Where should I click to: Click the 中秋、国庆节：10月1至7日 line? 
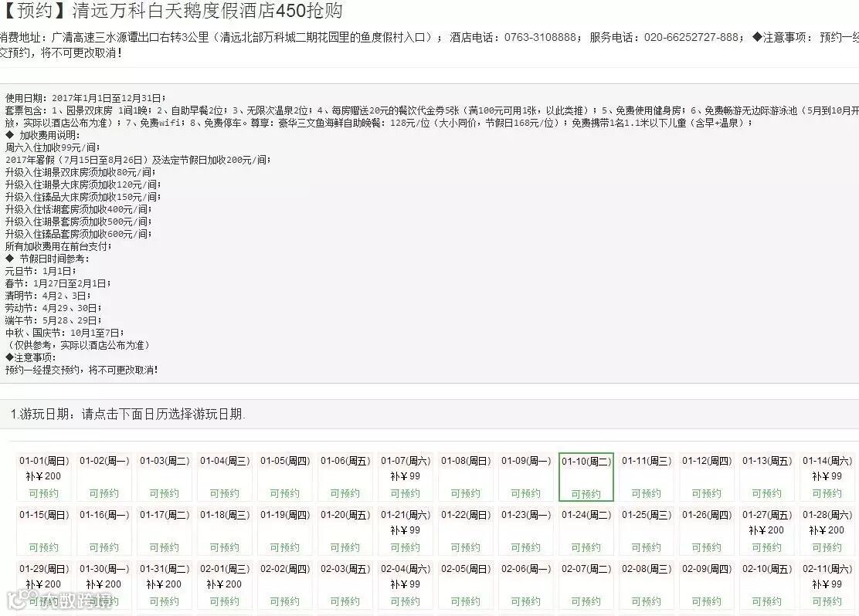tap(64, 333)
